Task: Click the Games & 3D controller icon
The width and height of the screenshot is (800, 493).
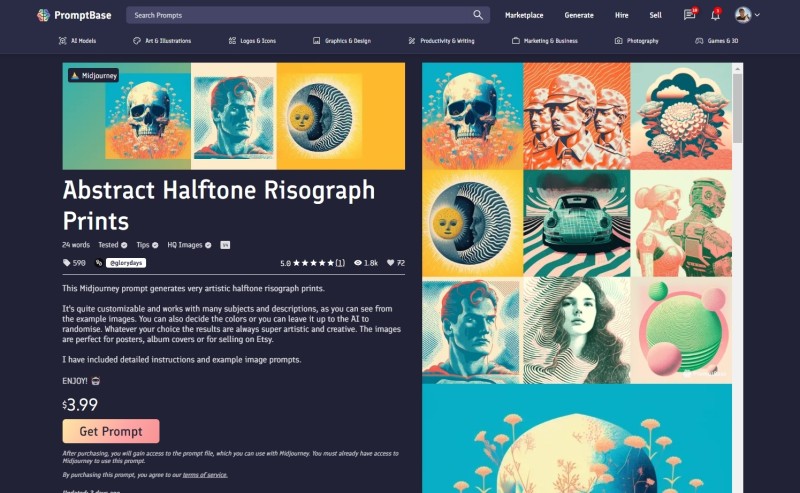Action: click(699, 41)
